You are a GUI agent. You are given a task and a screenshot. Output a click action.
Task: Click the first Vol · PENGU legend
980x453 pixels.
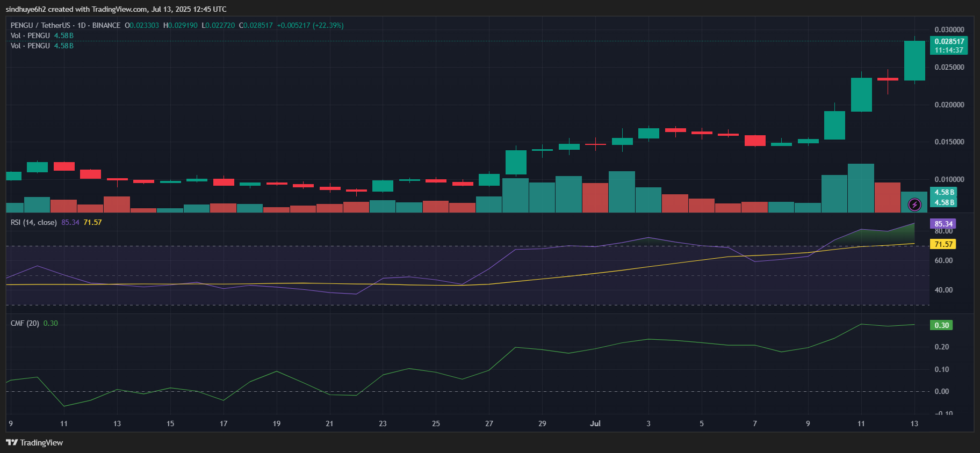pyautogui.click(x=30, y=35)
